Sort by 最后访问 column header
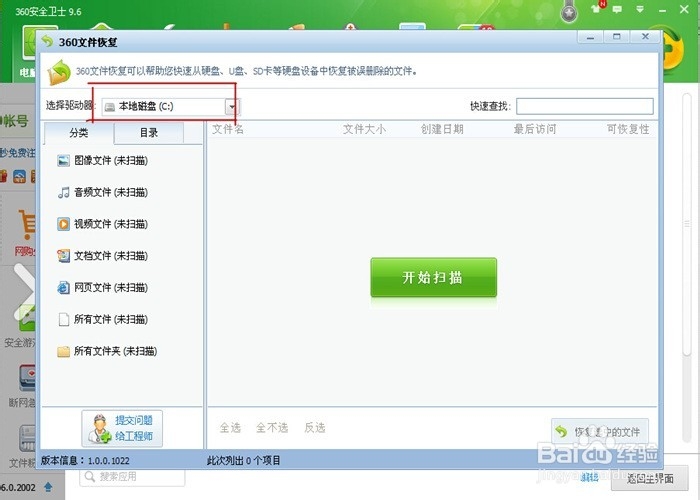Viewport: 700px width, 500px height. coord(535,129)
